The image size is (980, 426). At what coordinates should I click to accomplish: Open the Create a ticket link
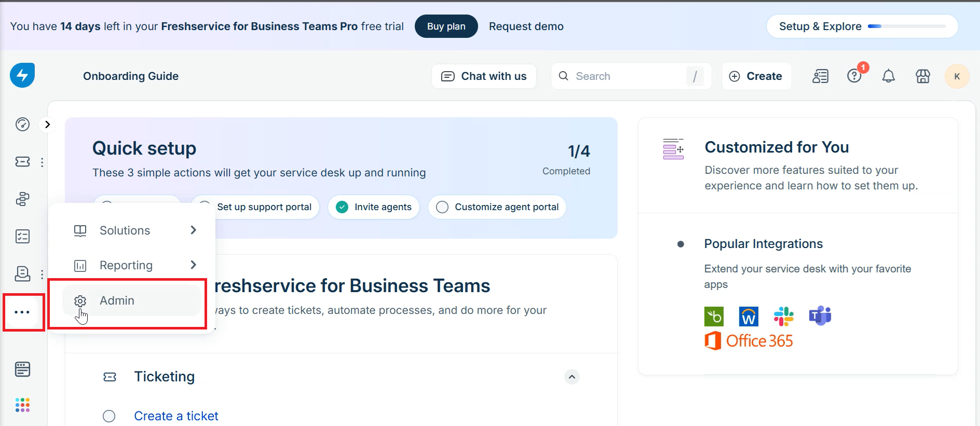tap(176, 416)
